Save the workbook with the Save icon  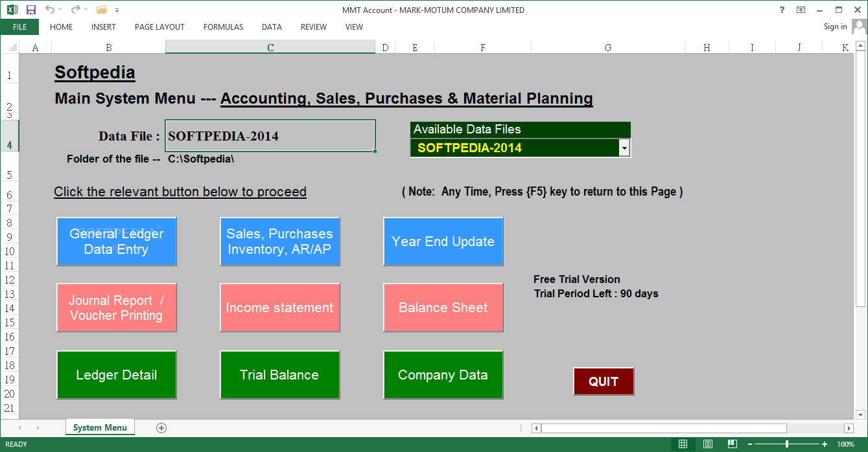(x=30, y=10)
